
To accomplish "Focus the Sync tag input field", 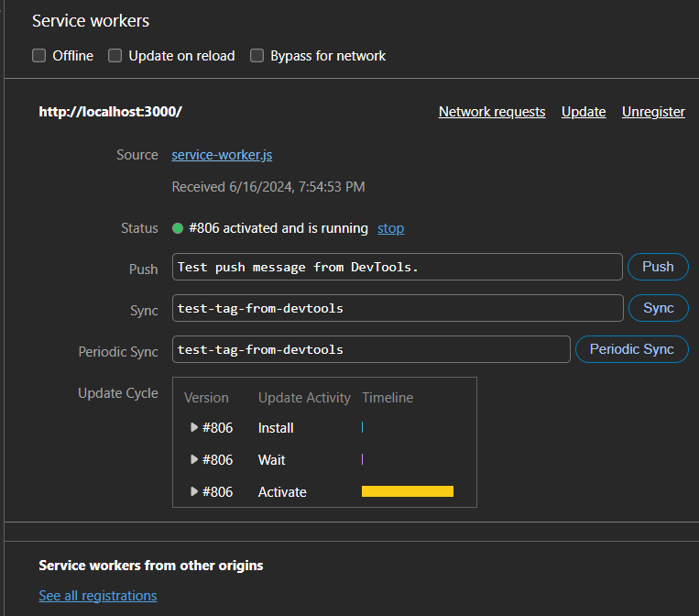I will (x=398, y=308).
